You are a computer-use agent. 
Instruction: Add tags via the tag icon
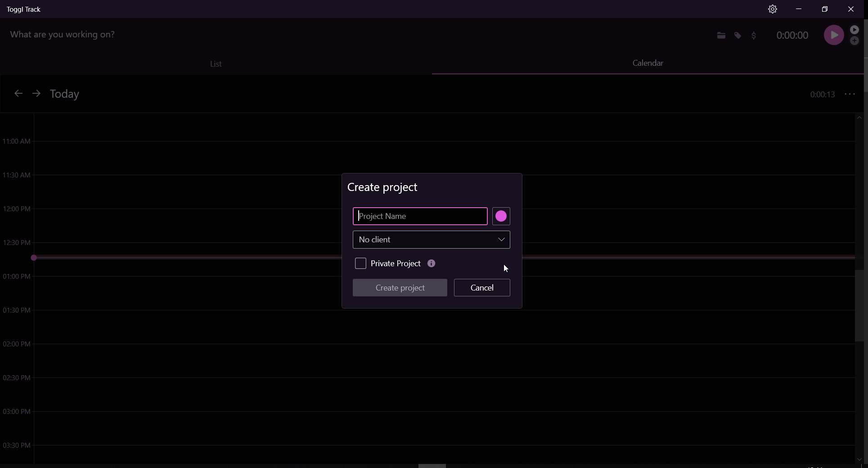pyautogui.click(x=738, y=35)
